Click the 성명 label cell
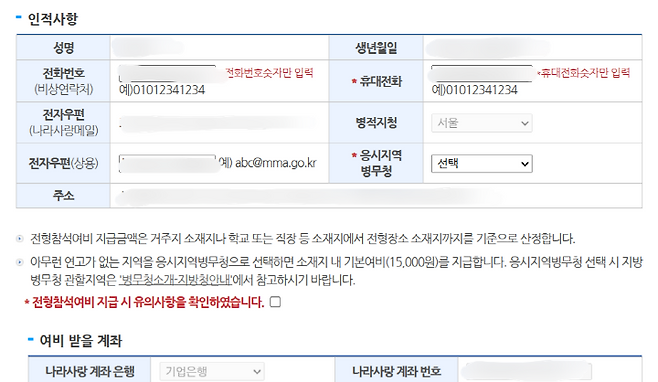The width and height of the screenshot is (658, 382). [63, 47]
